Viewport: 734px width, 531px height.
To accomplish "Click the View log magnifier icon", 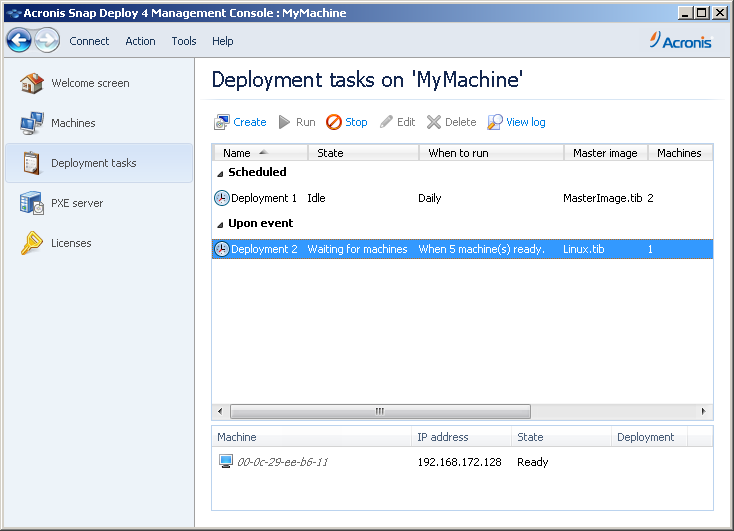I will pos(495,122).
